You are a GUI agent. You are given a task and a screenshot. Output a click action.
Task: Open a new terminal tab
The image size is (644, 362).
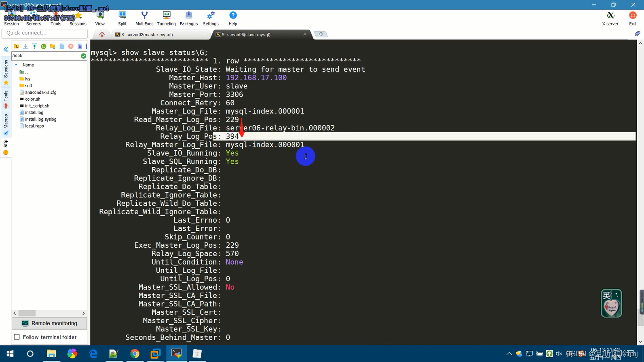pyautogui.click(x=321, y=34)
